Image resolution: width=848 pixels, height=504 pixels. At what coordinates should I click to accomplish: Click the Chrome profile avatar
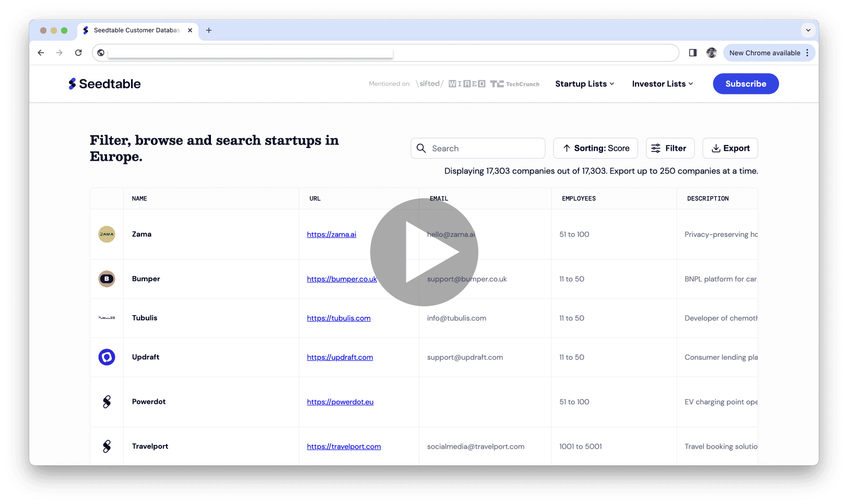[x=711, y=53]
